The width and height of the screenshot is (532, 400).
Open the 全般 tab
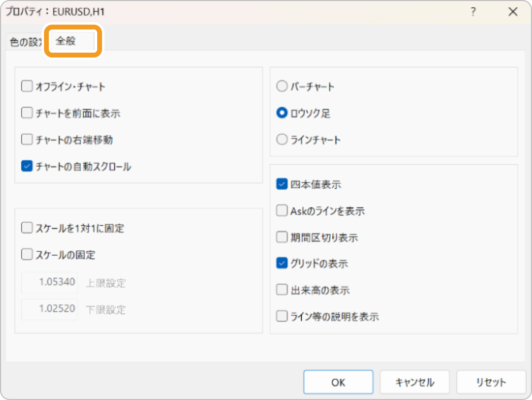coord(73,41)
